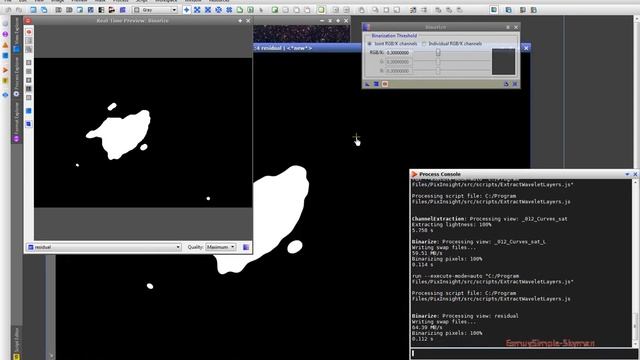Click the blue four-squares grid toolbar icon
Viewport: 640px width, 360px height.
point(229,9)
